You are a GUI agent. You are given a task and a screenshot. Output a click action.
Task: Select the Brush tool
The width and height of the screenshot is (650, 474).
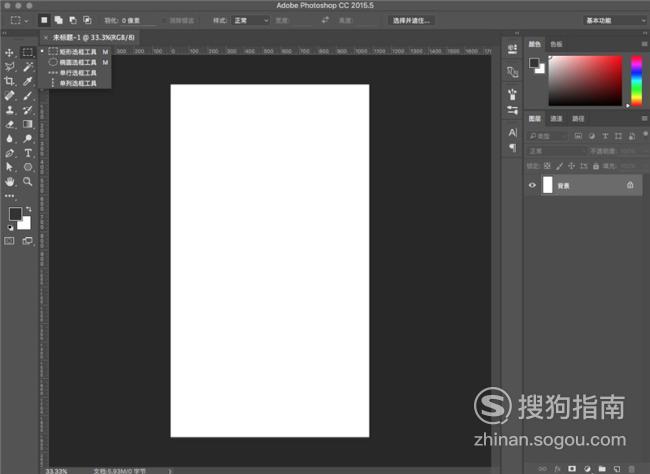pos(28,95)
